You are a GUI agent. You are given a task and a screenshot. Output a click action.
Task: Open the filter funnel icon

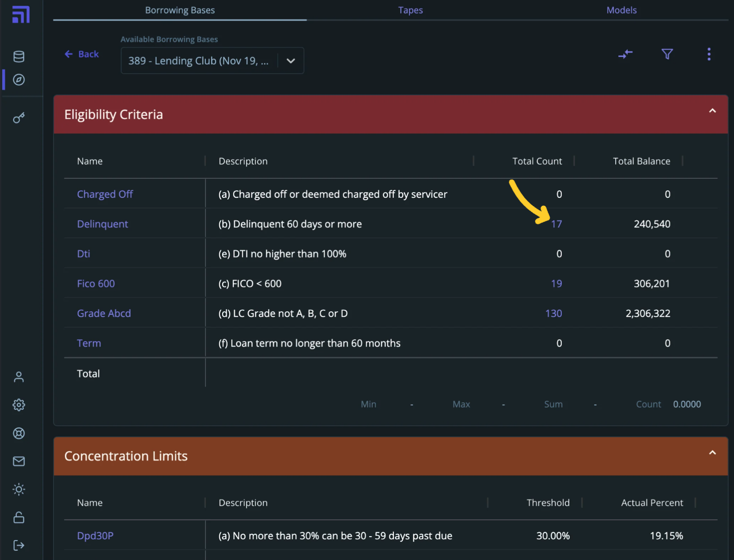pyautogui.click(x=667, y=54)
